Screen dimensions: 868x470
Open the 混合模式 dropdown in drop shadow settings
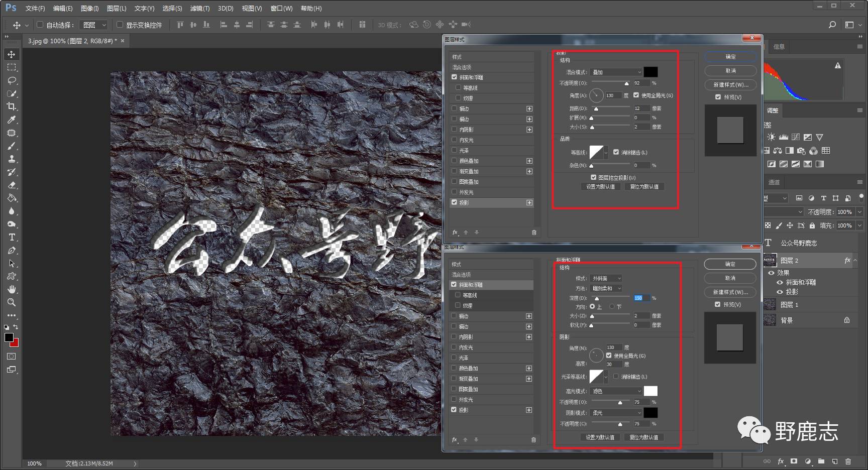click(616, 72)
